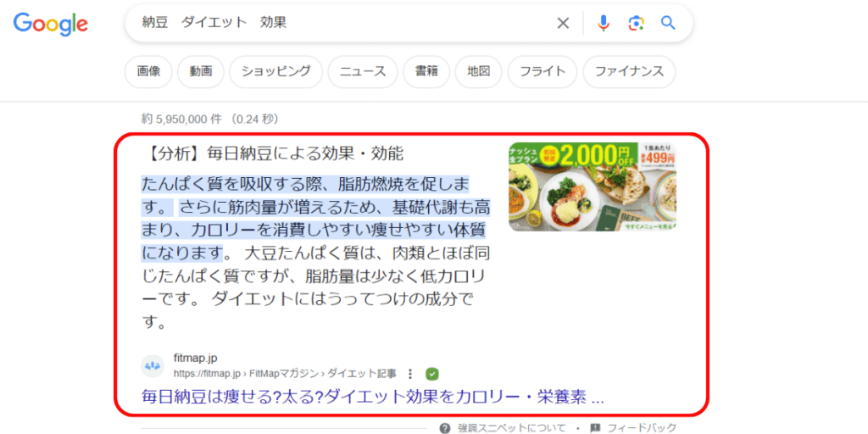Viewport: 868px width, 434px height.
Task: Click the blue magnifier search icon
Action: [x=668, y=23]
